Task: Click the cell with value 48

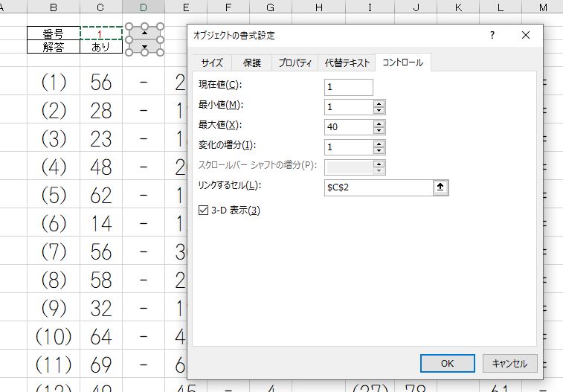Action: 101,167
